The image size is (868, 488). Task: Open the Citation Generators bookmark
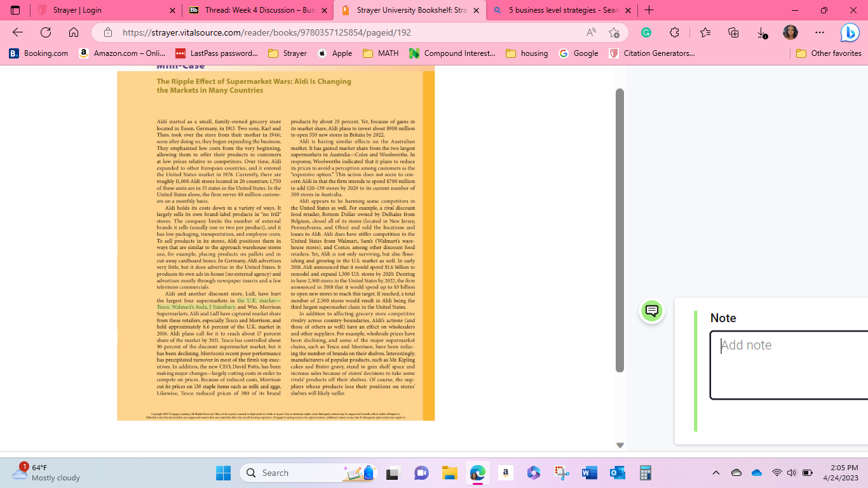(x=652, y=53)
